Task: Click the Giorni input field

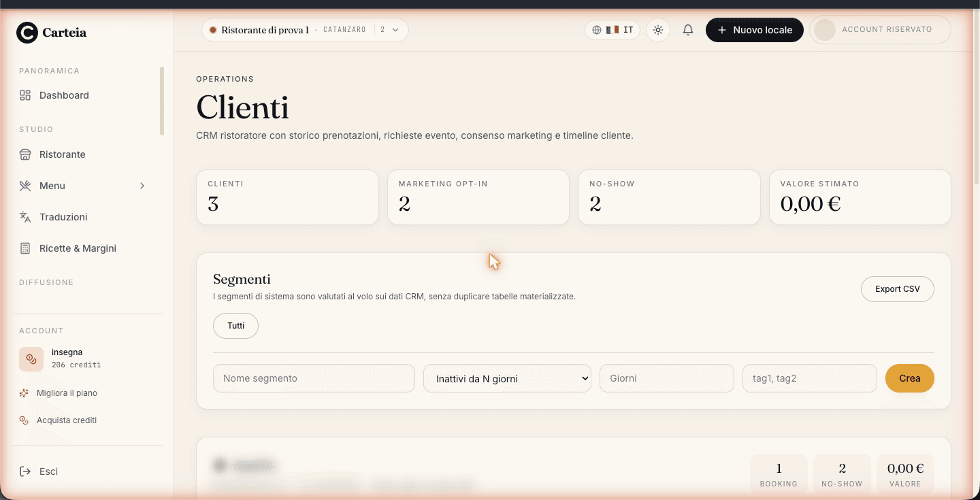Action: pos(667,378)
